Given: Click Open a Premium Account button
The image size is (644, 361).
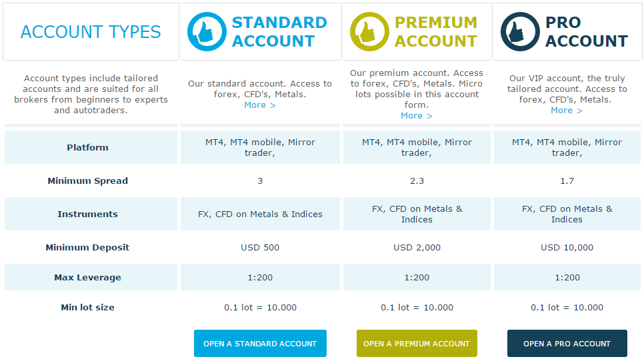Looking at the screenshot, I should coord(417,344).
